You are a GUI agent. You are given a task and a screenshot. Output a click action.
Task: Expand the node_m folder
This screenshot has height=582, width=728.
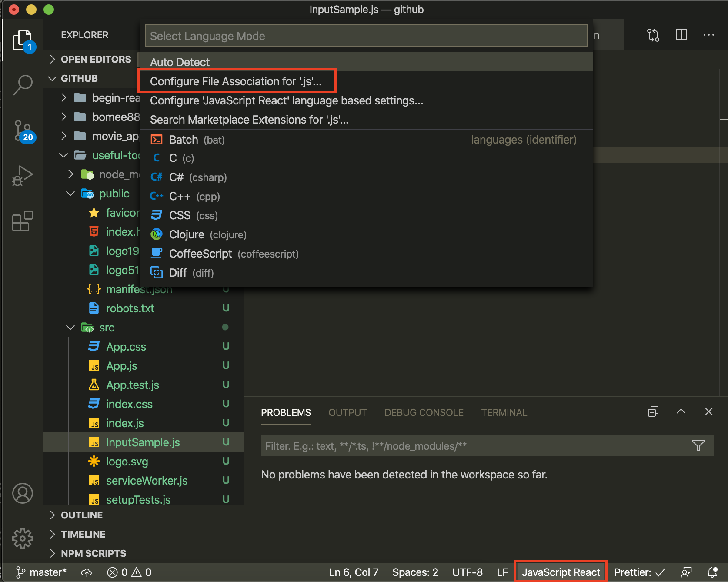click(104, 174)
